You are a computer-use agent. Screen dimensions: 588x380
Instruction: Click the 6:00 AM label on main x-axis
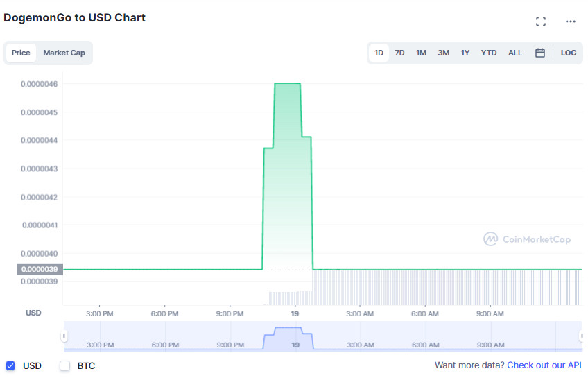coord(425,313)
